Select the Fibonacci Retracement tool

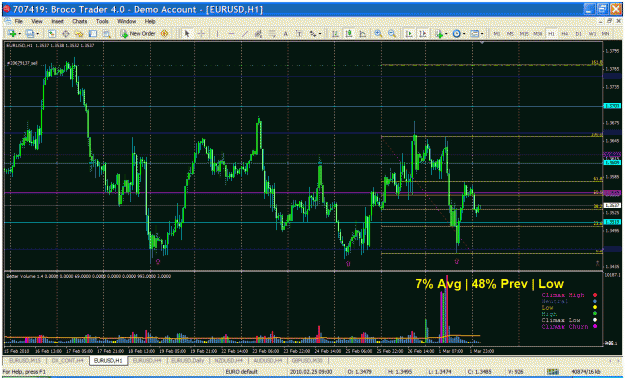272,34
